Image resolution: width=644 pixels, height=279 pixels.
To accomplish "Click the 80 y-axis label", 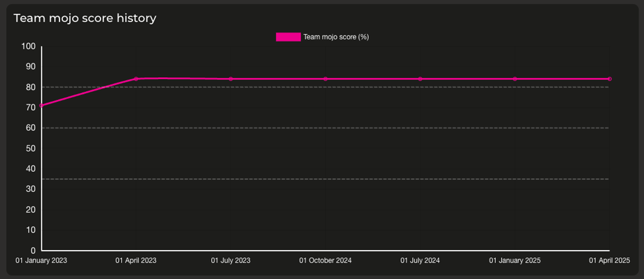I will [32, 87].
